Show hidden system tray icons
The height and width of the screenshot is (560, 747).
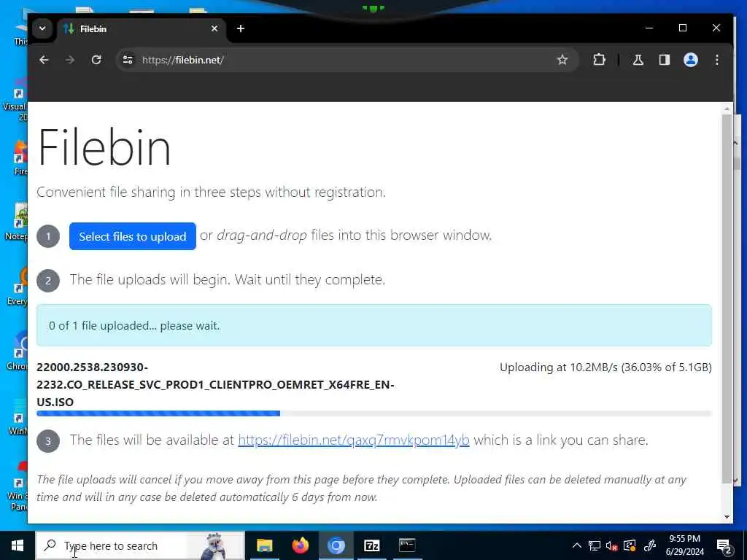pos(576,545)
